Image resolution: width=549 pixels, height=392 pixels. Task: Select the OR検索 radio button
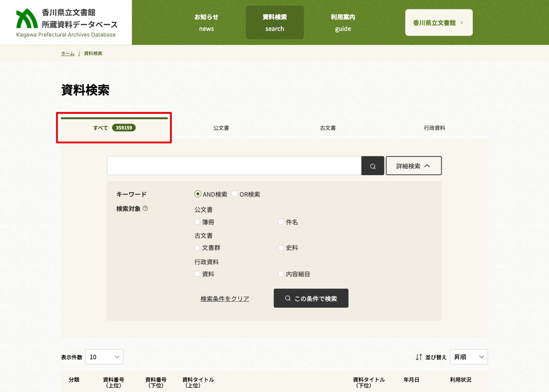click(x=234, y=194)
